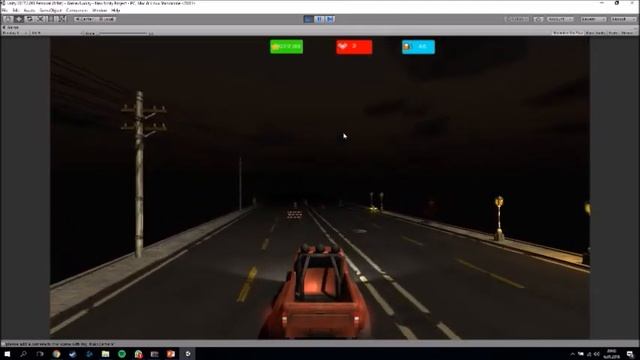The width and height of the screenshot is (640, 360).
Task: Select the Game view tab
Action: (x=11, y=27)
